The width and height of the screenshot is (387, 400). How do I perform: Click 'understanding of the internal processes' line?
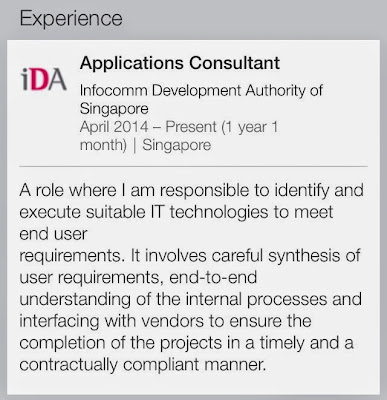click(190, 299)
